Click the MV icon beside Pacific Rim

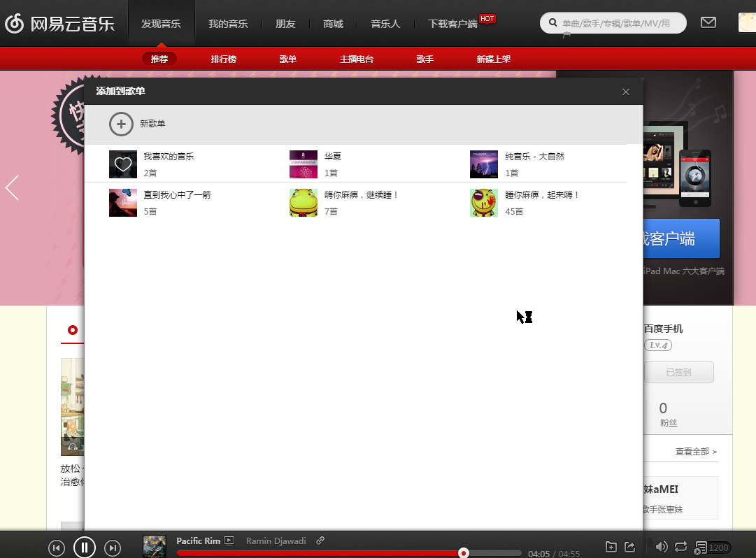pyautogui.click(x=229, y=541)
